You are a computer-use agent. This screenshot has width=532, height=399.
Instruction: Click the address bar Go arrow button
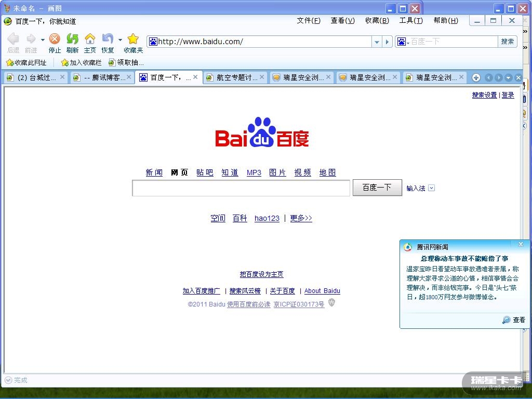[387, 42]
